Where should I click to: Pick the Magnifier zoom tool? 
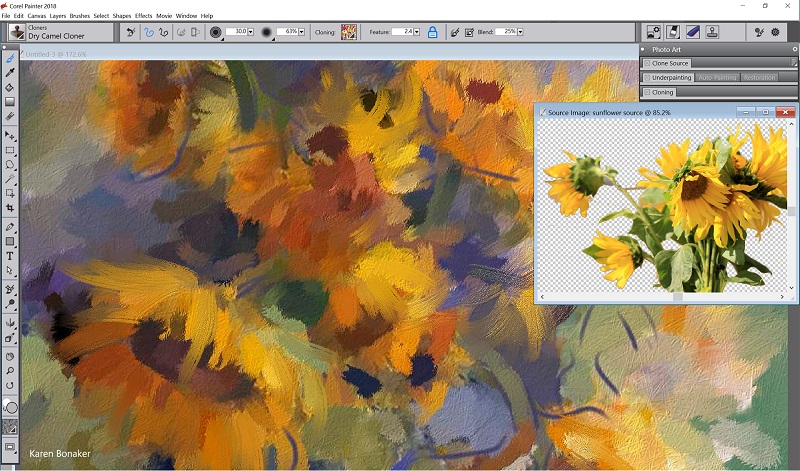click(10, 370)
